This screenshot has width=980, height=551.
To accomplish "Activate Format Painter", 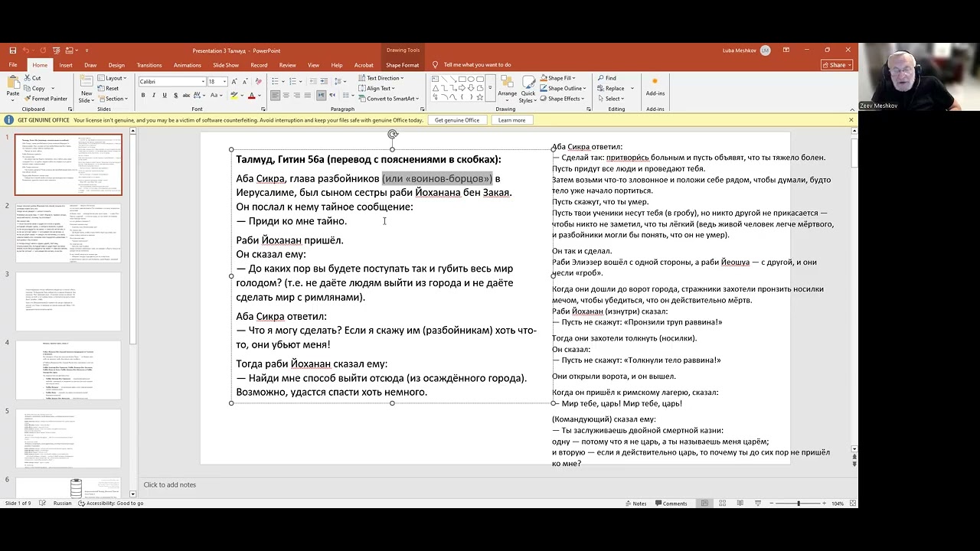I will tap(46, 99).
